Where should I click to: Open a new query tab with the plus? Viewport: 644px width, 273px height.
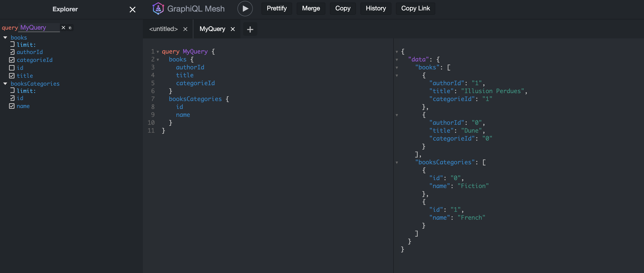pyautogui.click(x=250, y=29)
